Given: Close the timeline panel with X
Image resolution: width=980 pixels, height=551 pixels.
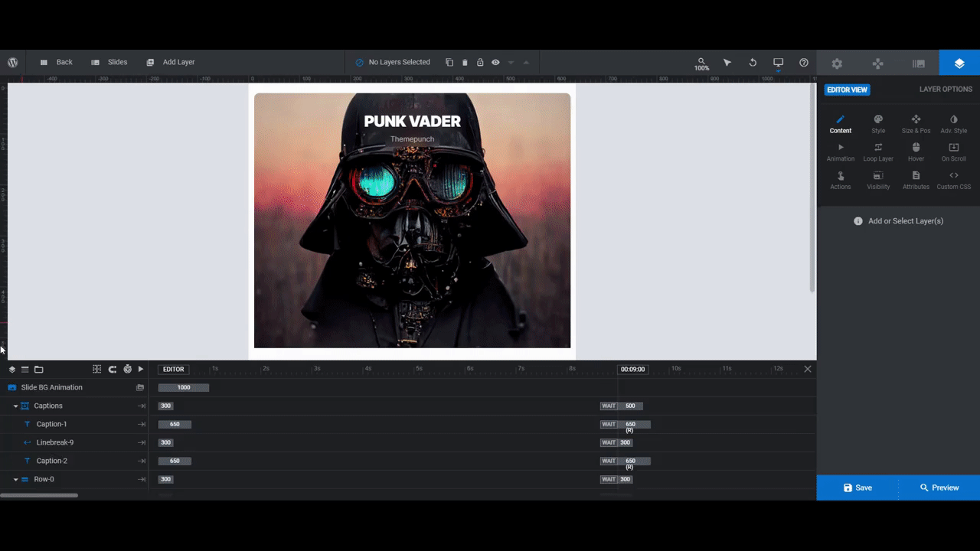Looking at the screenshot, I should (x=808, y=369).
